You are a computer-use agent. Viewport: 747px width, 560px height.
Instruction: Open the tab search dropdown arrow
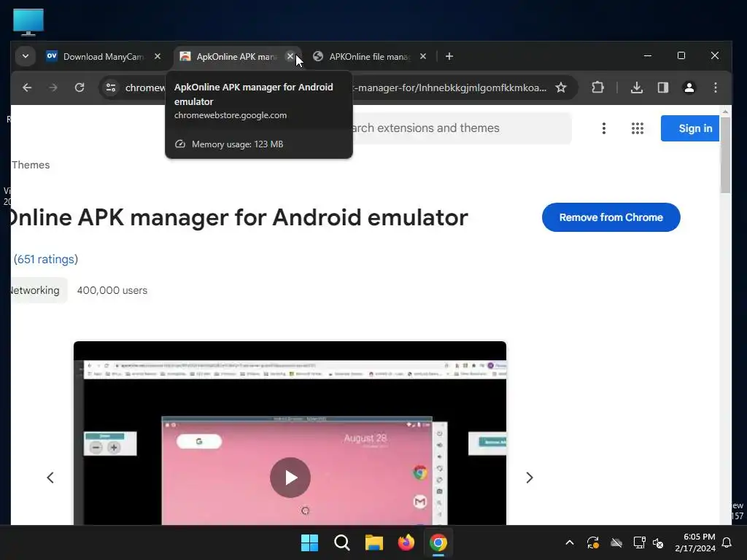[x=26, y=56]
